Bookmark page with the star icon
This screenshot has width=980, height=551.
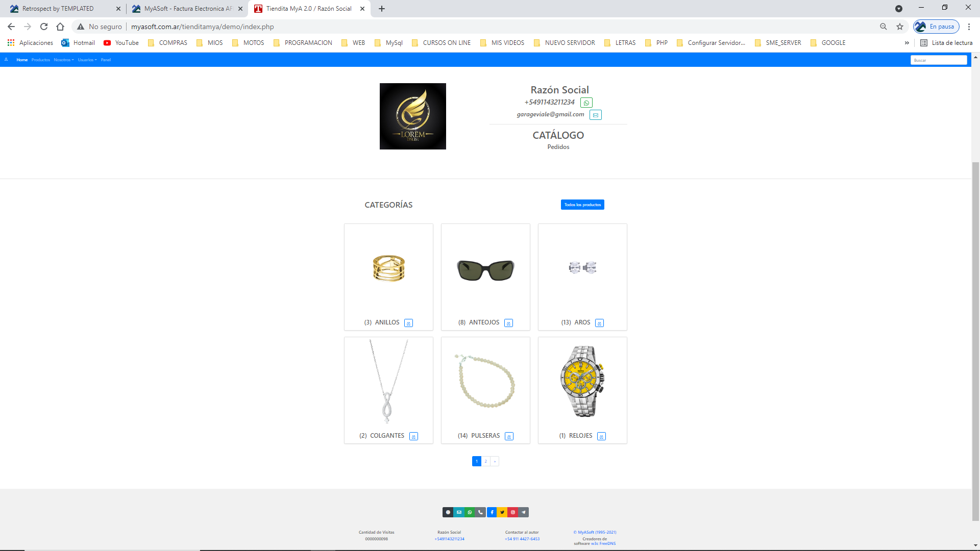click(900, 27)
